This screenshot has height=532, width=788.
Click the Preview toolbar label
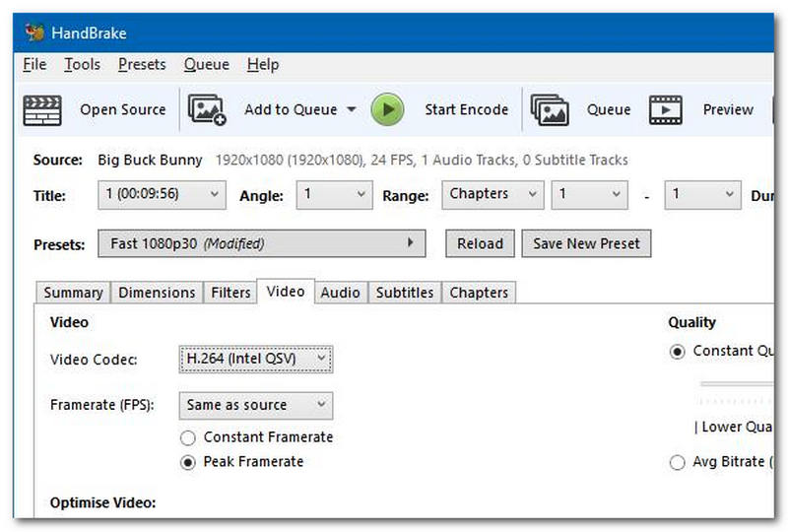[x=728, y=109]
